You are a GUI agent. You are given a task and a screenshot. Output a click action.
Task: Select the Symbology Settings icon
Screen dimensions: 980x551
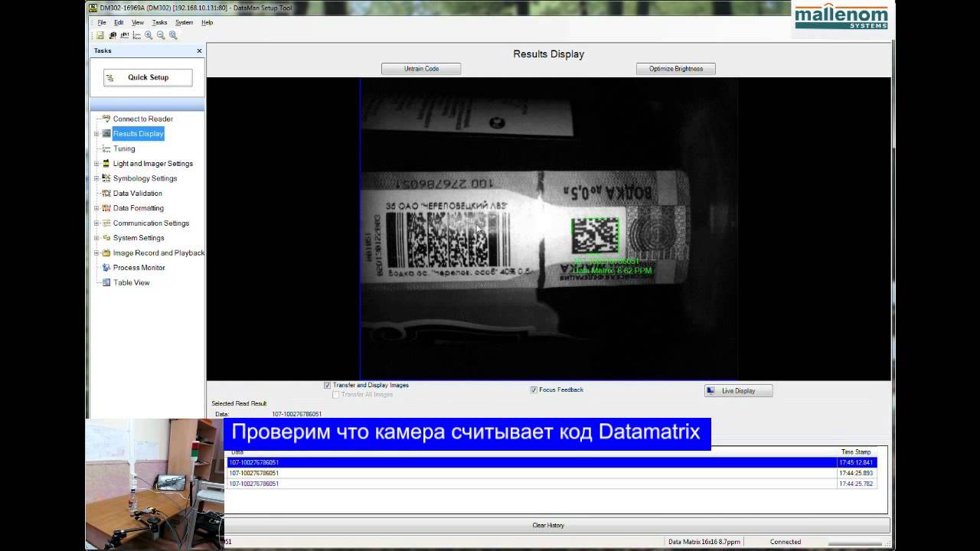(x=106, y=178)
